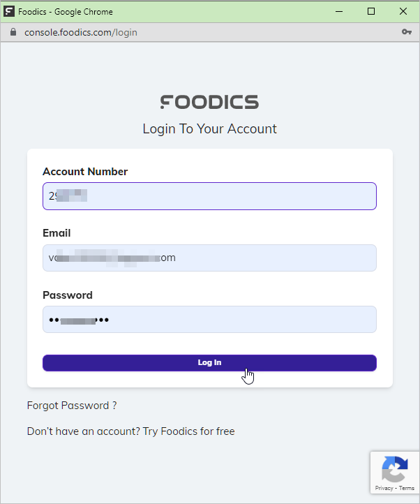Open the reCAPTCHA Privacy link
The width and height of the screenshot is (420, 504).
[384, 488]
